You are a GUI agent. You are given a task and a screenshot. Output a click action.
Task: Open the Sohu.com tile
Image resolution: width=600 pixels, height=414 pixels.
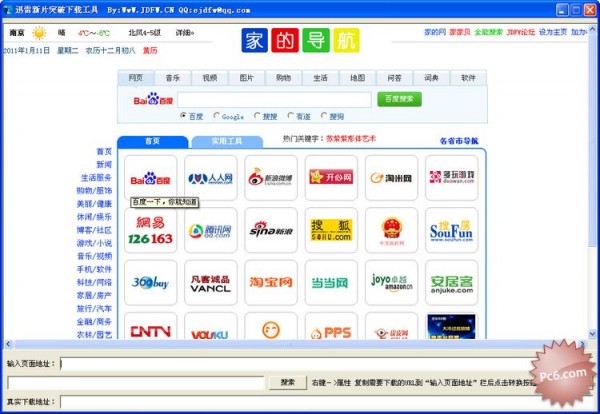[331, 230]
